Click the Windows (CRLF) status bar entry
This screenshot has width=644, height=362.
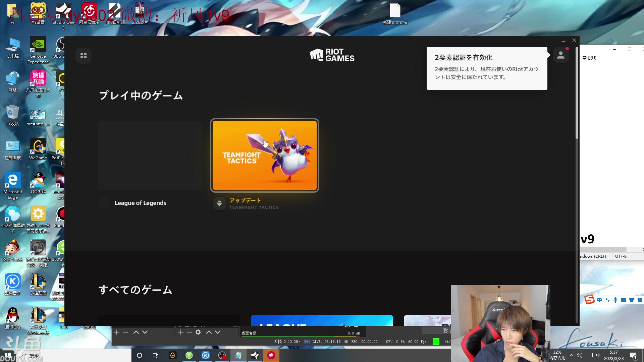coord(593,256)
